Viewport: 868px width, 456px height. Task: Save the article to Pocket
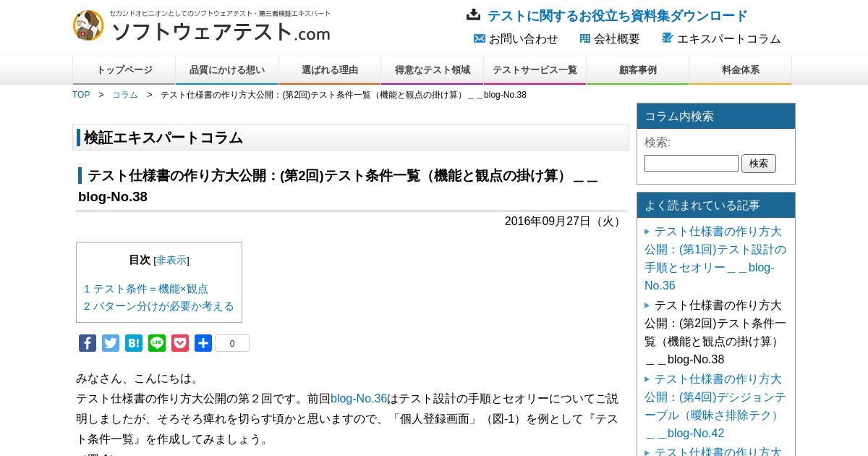(x=180, y=343)
